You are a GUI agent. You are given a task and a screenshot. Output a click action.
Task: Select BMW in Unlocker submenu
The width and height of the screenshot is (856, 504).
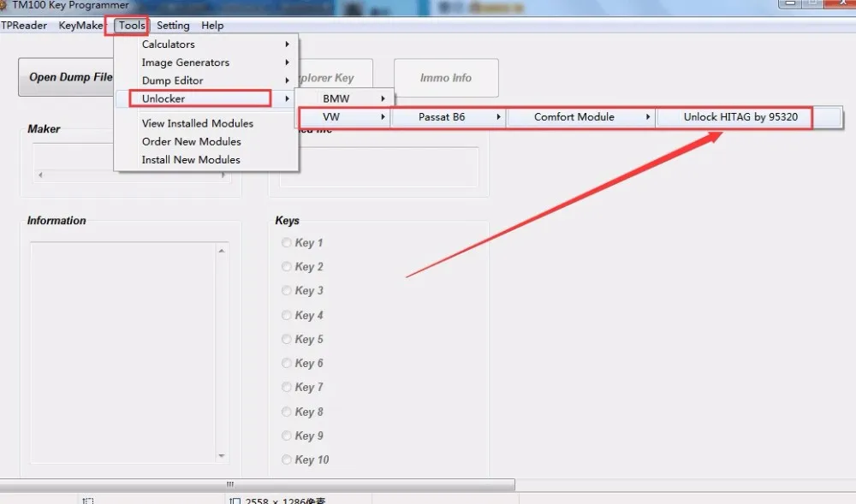click(344, 98)
